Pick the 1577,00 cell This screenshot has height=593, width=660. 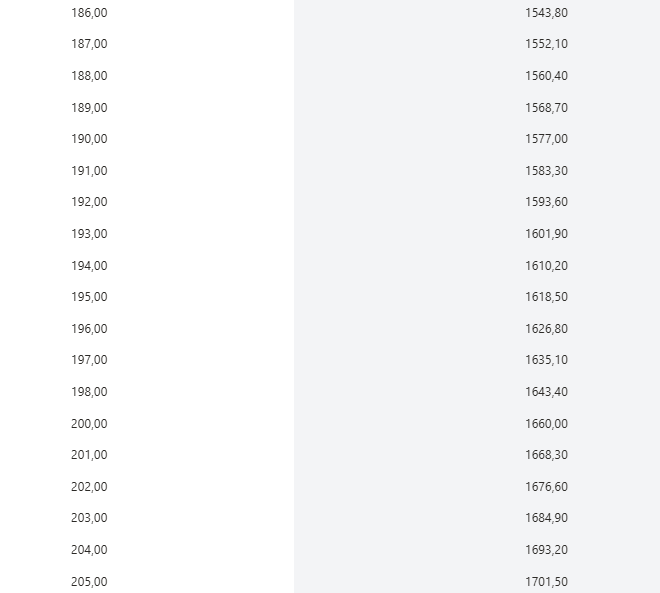pos(546,139)
